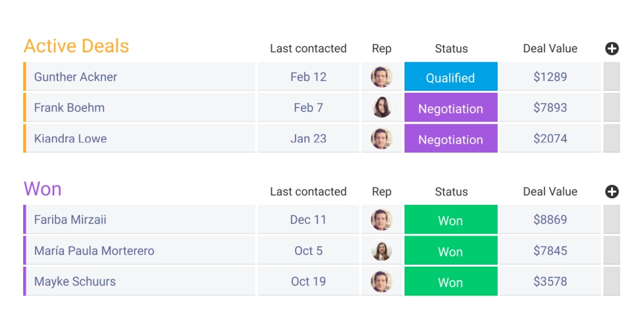The height and width of the screenshot is (322, 644).
Task: Change Won status for Fariba Mirzaii
Action: click(451, 220)
